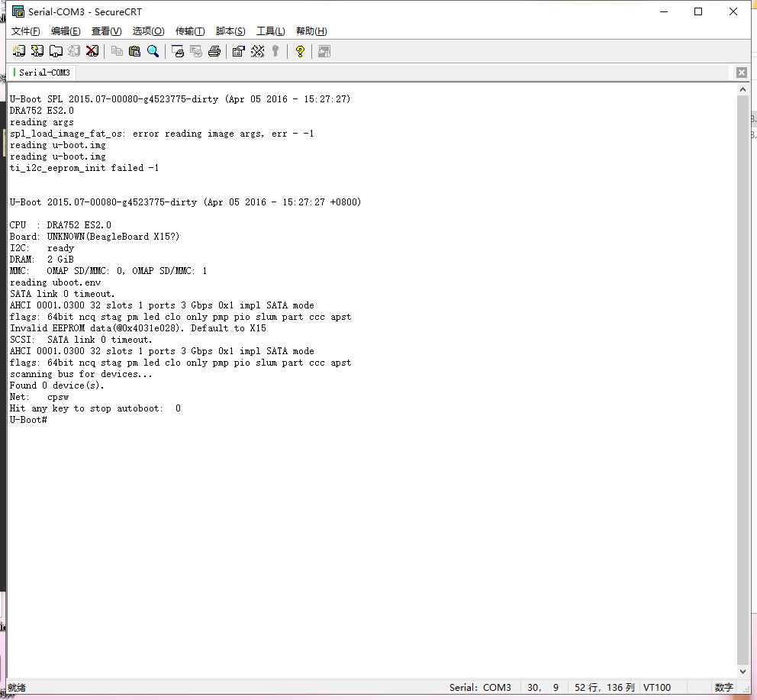Click the 'ti_i2c_eeprom_init failed -1' line
757x700 pixels.
[x=85, y=168]
